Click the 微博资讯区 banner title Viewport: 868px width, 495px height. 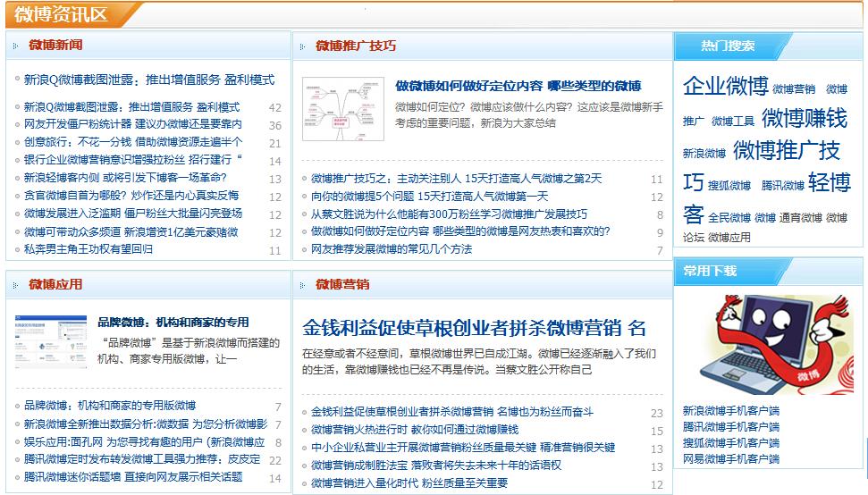(x=60, y=14)
